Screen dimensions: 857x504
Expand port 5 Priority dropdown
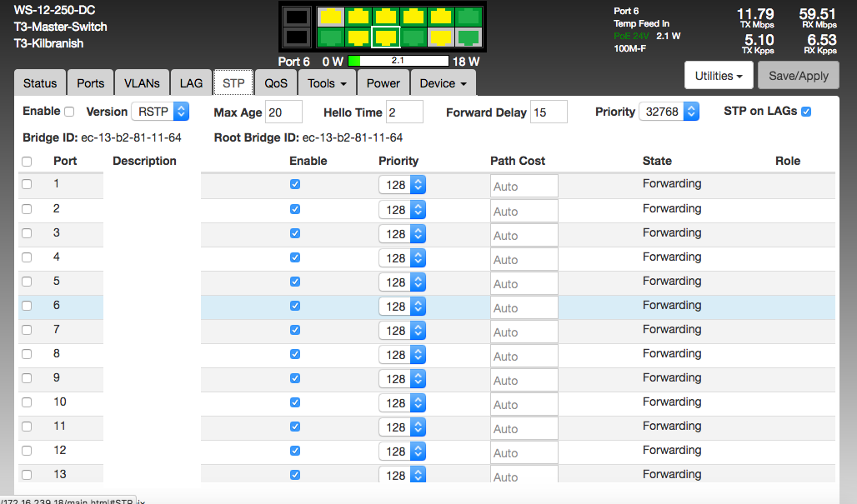402,282
